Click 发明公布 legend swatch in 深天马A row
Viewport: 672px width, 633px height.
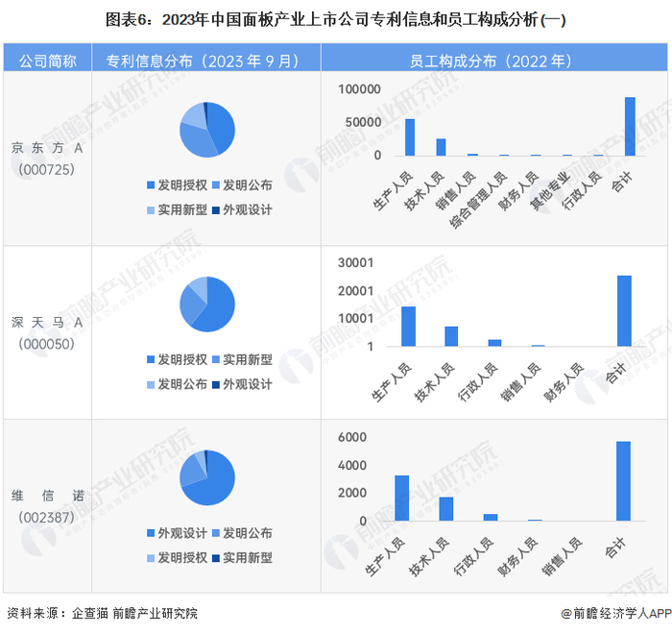coord(151,384)
